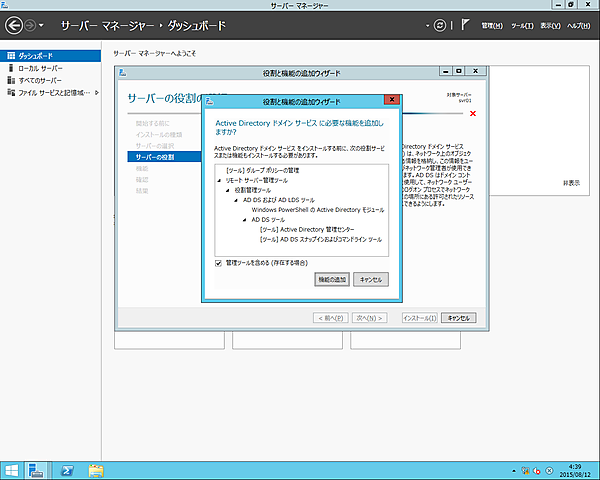
Task: Minimize the outer wizard window
Action: coord(445,71)
